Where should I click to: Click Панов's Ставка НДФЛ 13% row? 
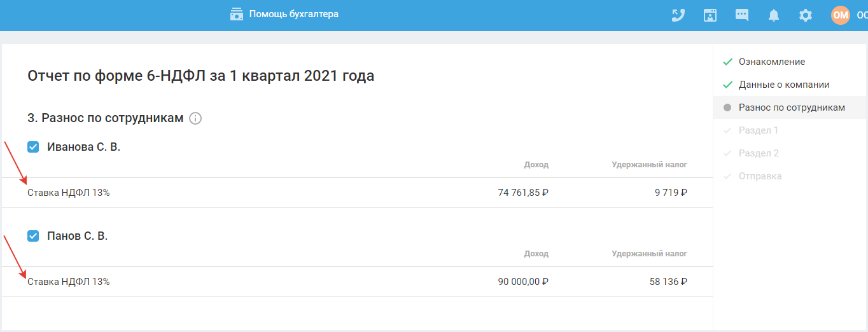point(69,282)
